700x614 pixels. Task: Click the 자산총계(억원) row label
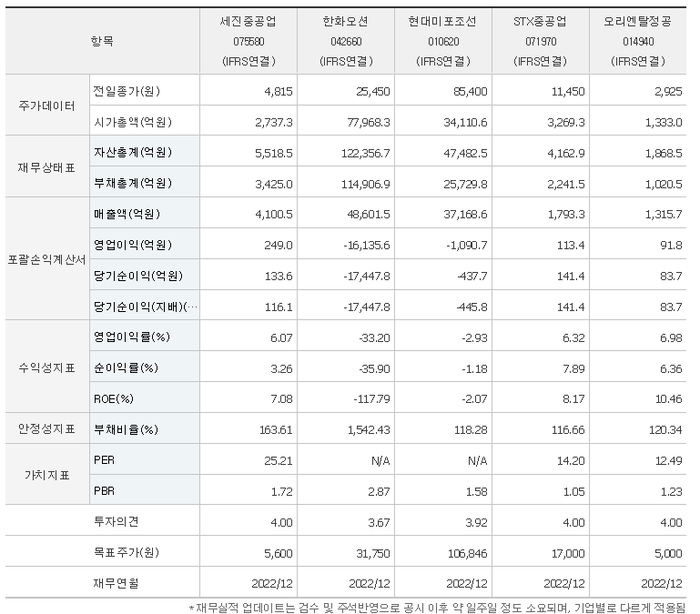133,152
